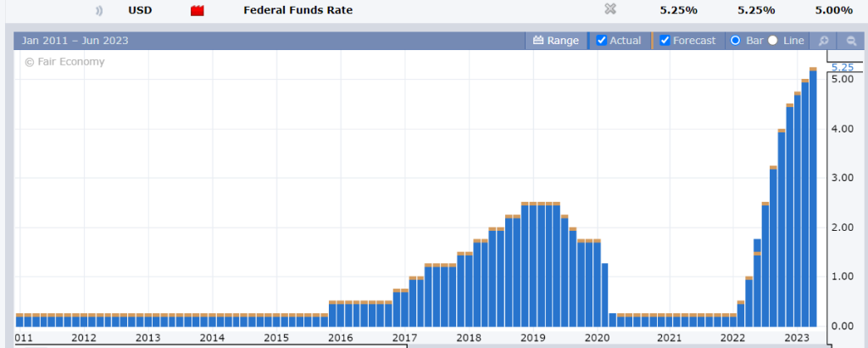The image size is (868, 348).
Task: Click the Federal Funds Rate title
Action: click(x=298, y=10)
